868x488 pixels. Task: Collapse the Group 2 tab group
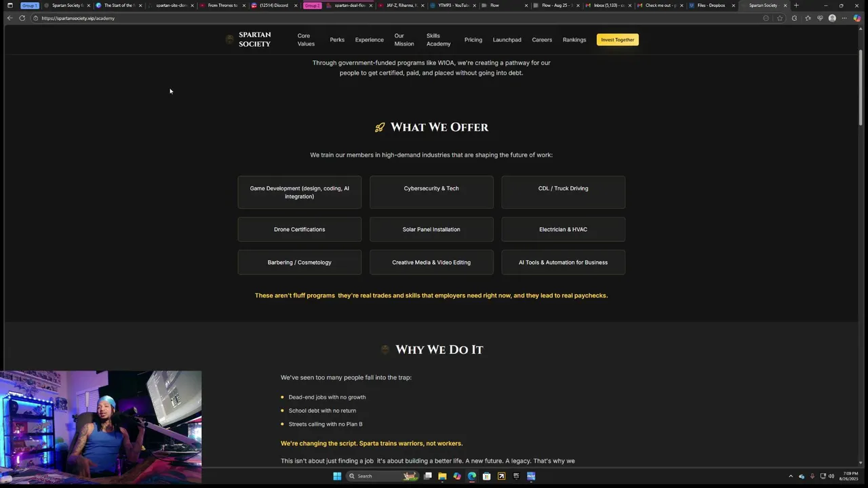pos(312,5)
